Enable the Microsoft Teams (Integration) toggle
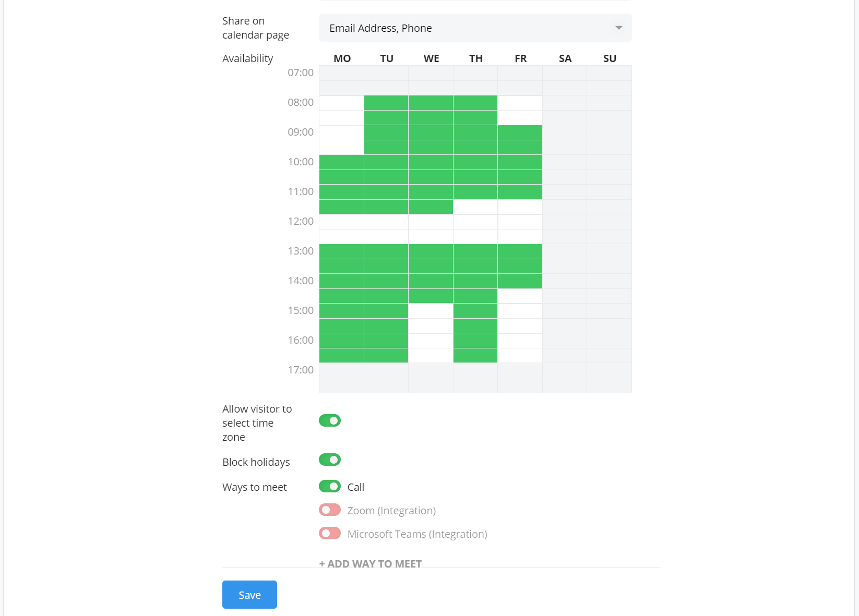Image resolution: width=859 pixels, height=616 pixels. tap(330, 534)
